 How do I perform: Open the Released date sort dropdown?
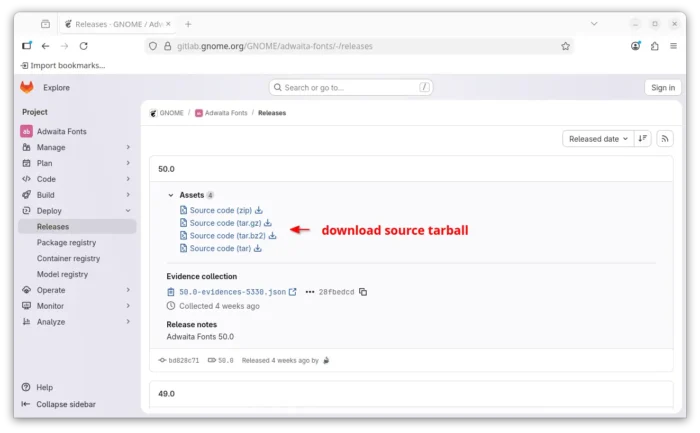598,139
